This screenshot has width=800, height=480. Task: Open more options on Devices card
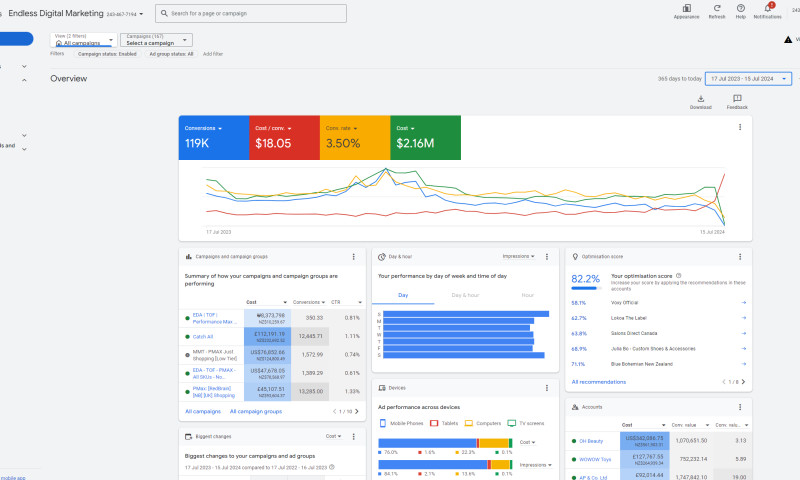(x=546, y=387)
